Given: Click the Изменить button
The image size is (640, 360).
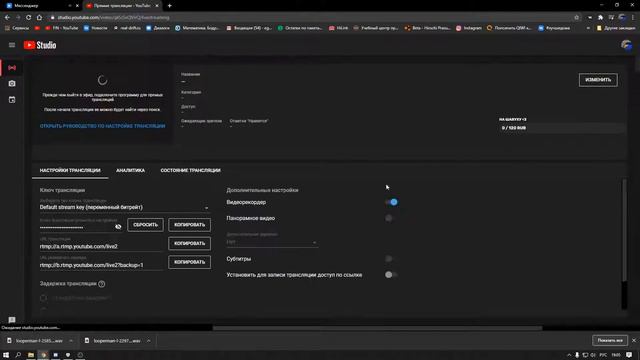Looking at the screenshot, I should (x=598, y=80).
